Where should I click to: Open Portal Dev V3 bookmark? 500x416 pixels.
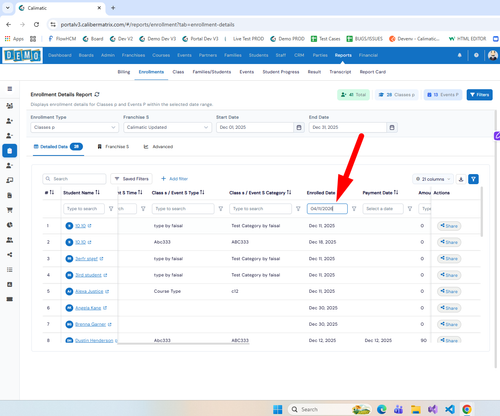[200, 39]
